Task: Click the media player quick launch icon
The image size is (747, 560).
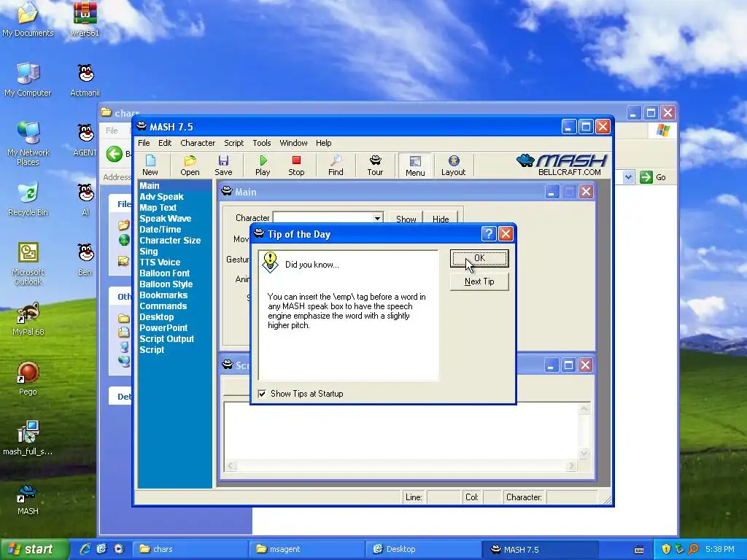Action: [x=119, y=549]
